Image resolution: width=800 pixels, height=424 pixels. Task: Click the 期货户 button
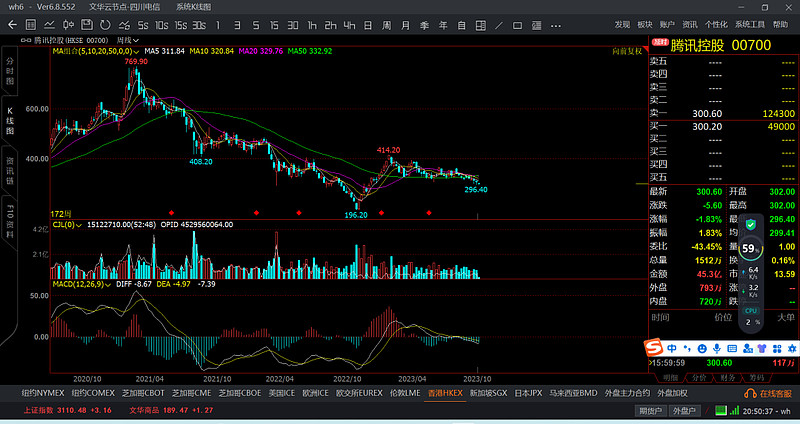tap(651, 411)
